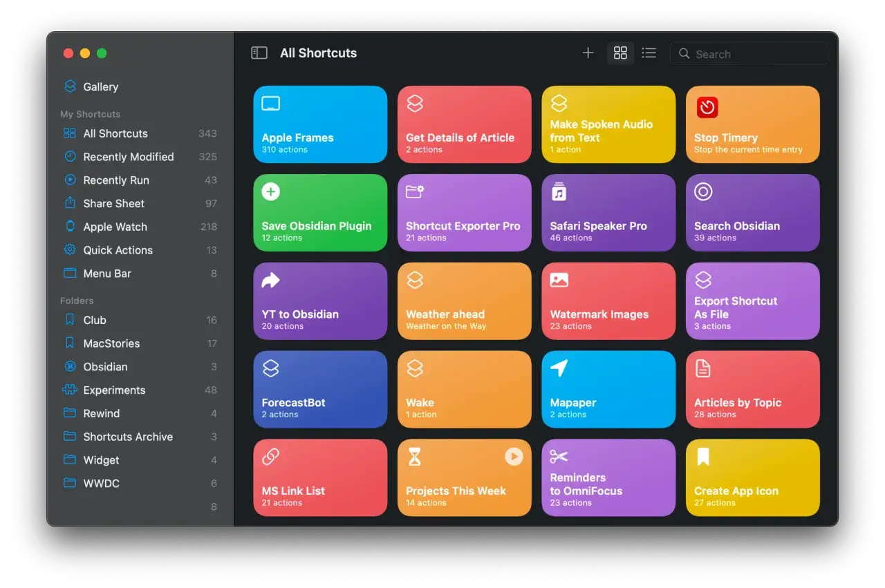Toggle the sidebar with the sidebar icon

(259, 53)
